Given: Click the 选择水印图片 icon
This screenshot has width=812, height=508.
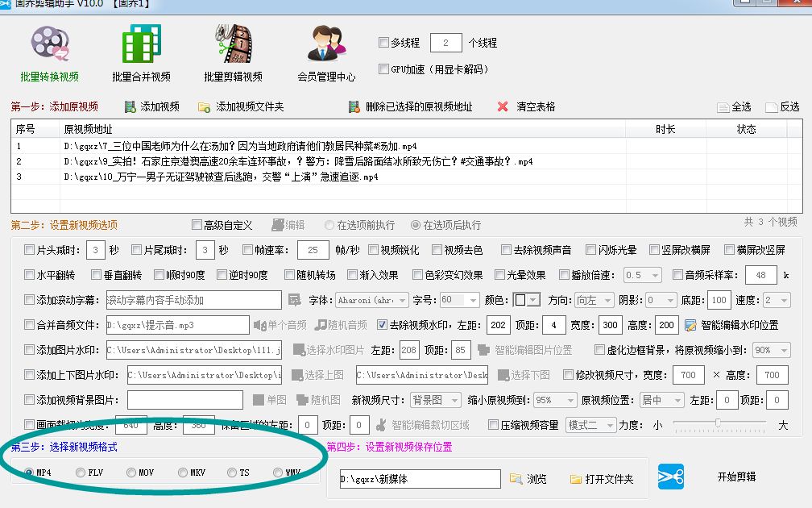Looking at the screenshot, I should pos(299,350).
